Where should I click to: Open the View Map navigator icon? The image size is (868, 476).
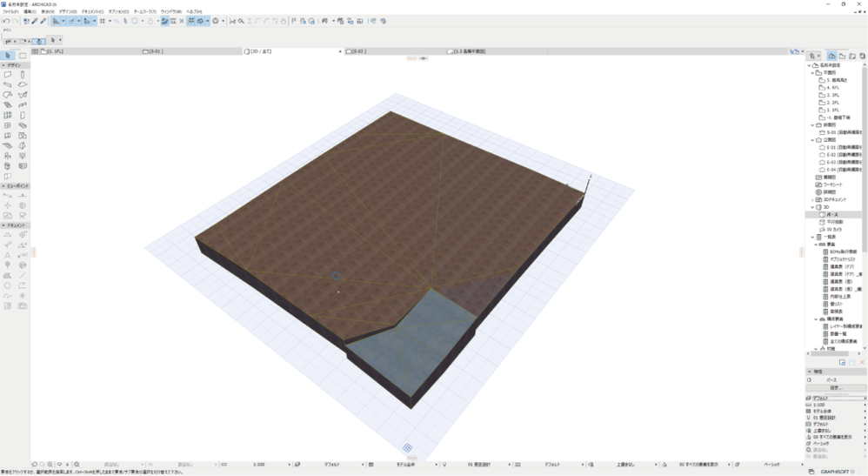click(842, 56)
